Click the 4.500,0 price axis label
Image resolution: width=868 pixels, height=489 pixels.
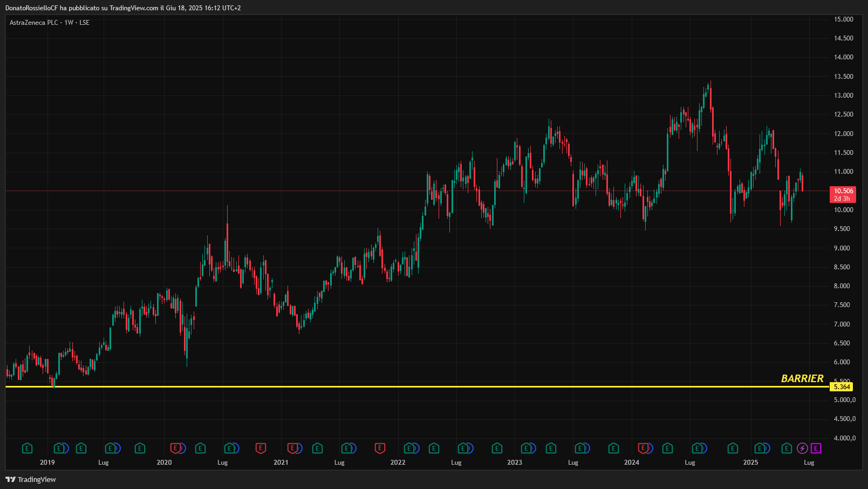(845, 419)
